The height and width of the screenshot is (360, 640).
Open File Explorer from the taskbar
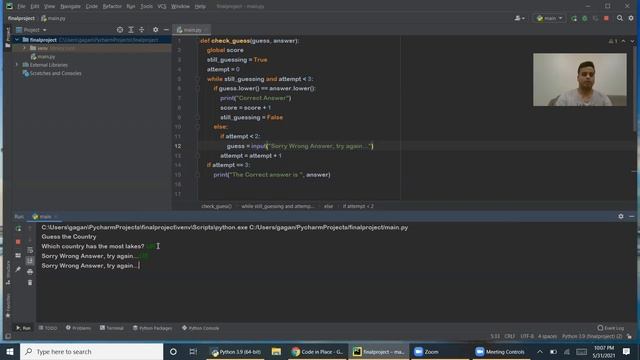coord(276,351)
